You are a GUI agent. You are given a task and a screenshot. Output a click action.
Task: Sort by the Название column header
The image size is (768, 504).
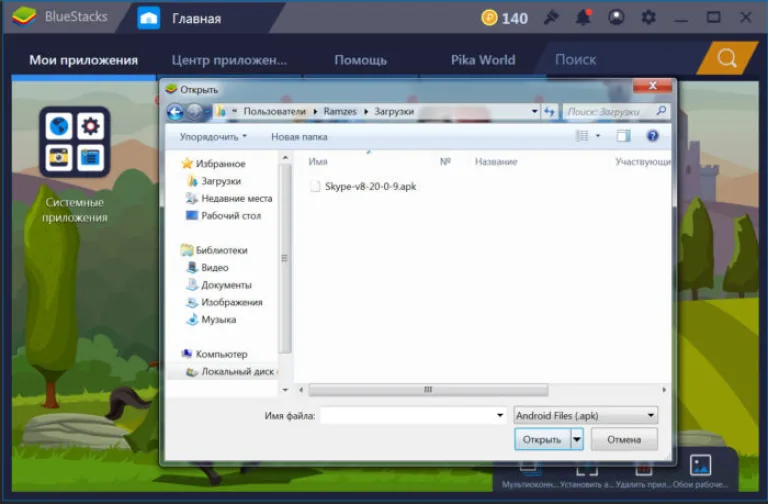(496, 162)
